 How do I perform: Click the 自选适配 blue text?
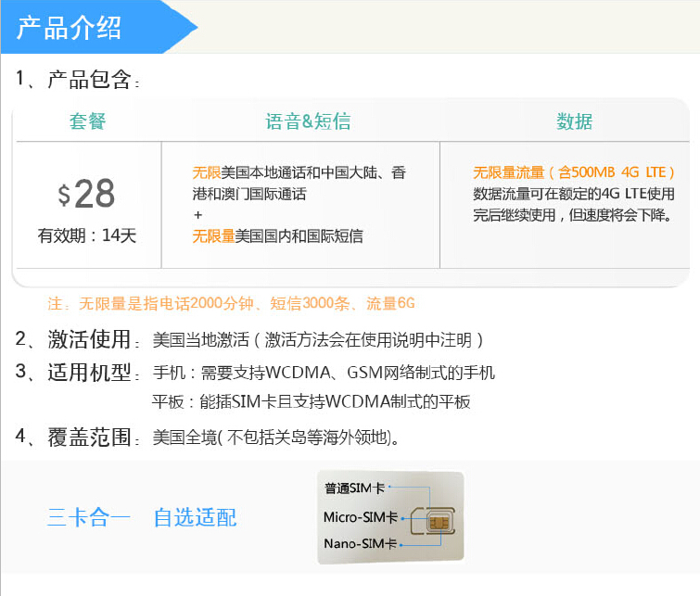[x=195, y=517]
